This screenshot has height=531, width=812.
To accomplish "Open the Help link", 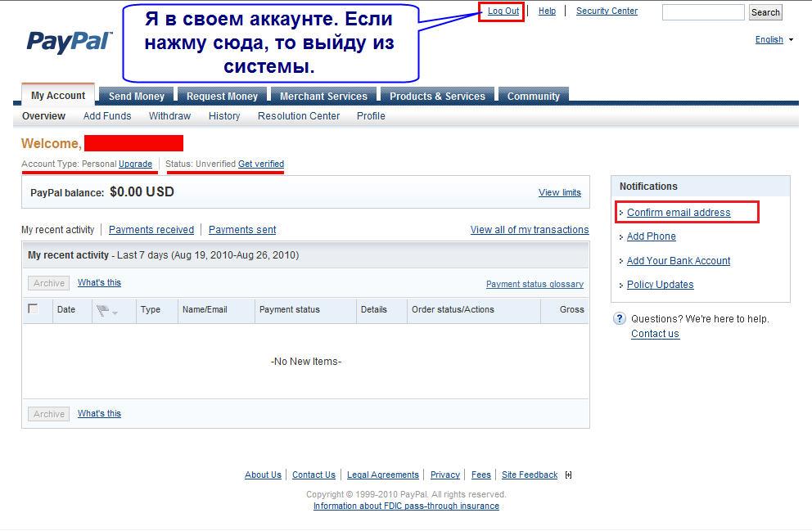I will 547,11.
